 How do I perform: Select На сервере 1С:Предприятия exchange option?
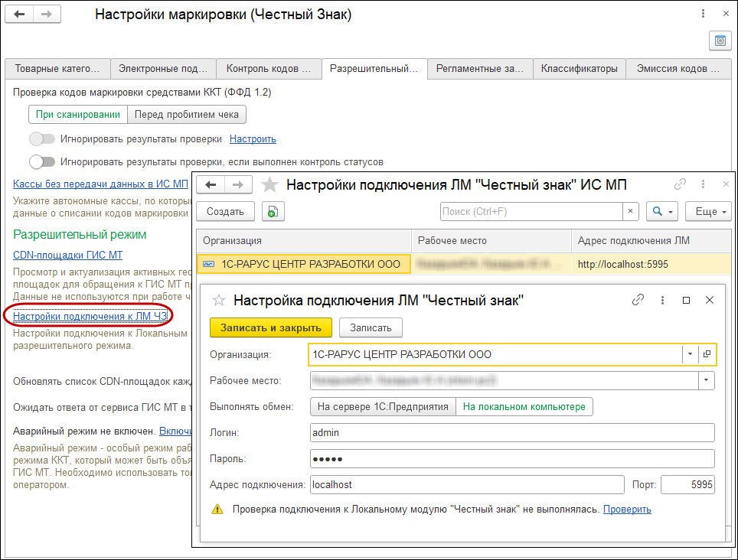pos(383,407)
